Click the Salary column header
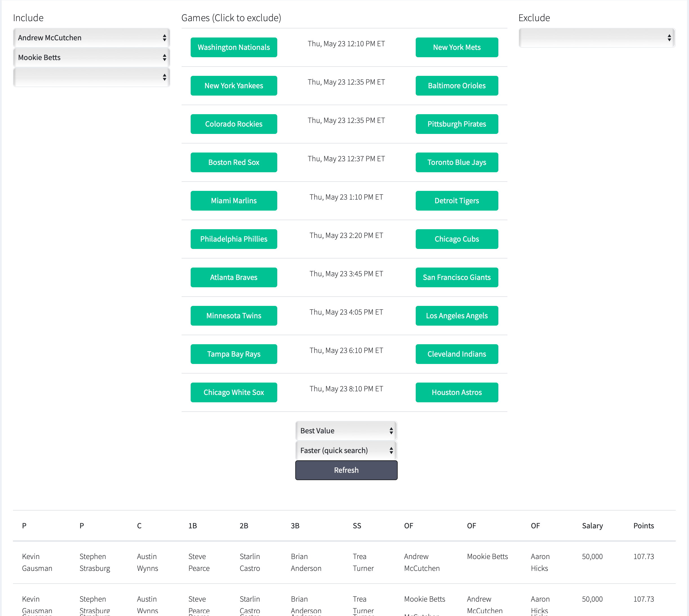This screenshot has width=689, height=616. [x=592, y=526]
